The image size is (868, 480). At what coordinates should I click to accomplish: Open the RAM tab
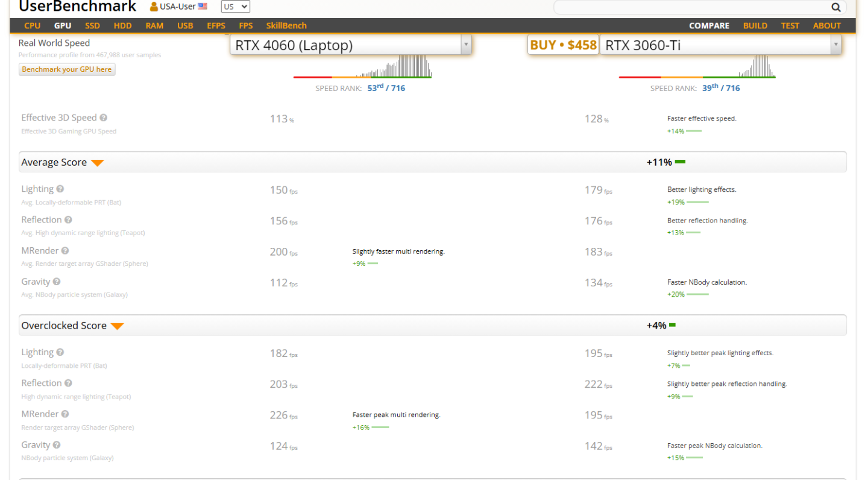154,25
